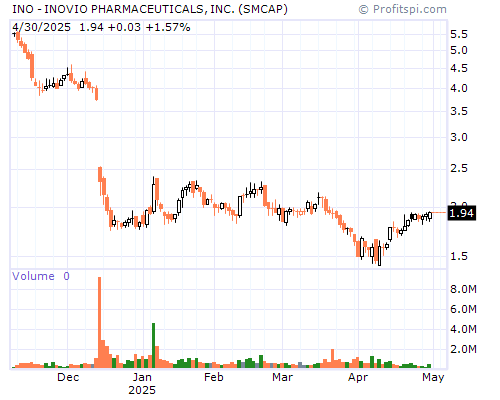
Task: Click the 2.5 price axis label
Action: tap(459, 168)
